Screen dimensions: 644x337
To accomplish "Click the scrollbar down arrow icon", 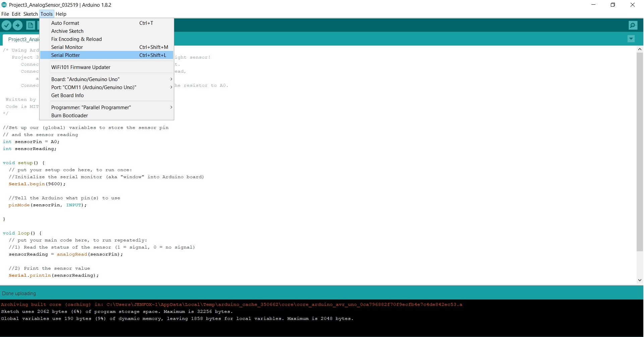I will (x=640, y=280).
